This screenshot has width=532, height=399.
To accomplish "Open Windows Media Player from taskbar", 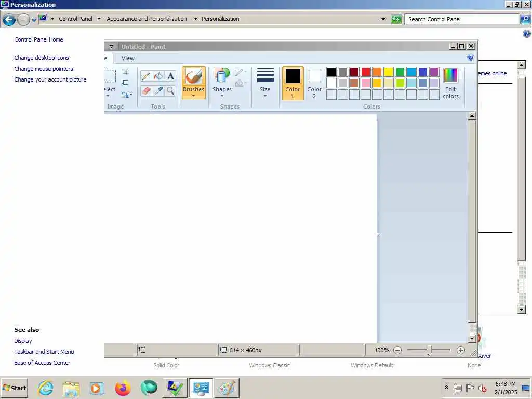I will [97, 388].
